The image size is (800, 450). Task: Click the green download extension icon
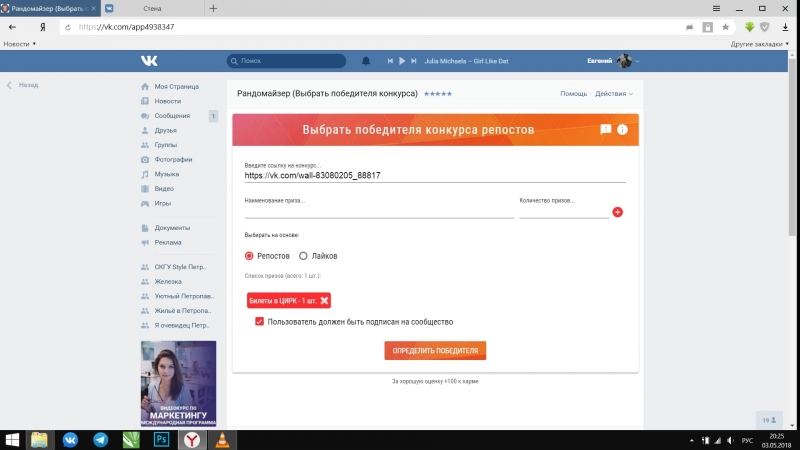(x=749, y=27)
